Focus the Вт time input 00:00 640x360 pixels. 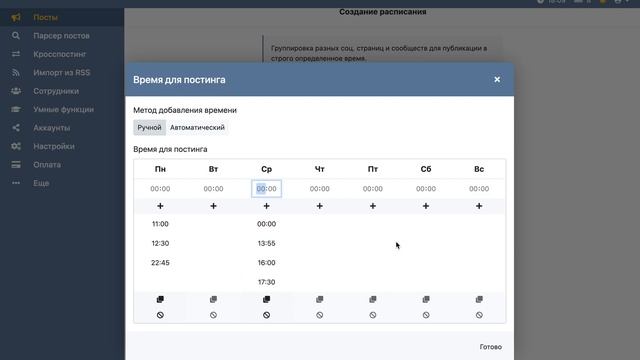pos(213,189)
